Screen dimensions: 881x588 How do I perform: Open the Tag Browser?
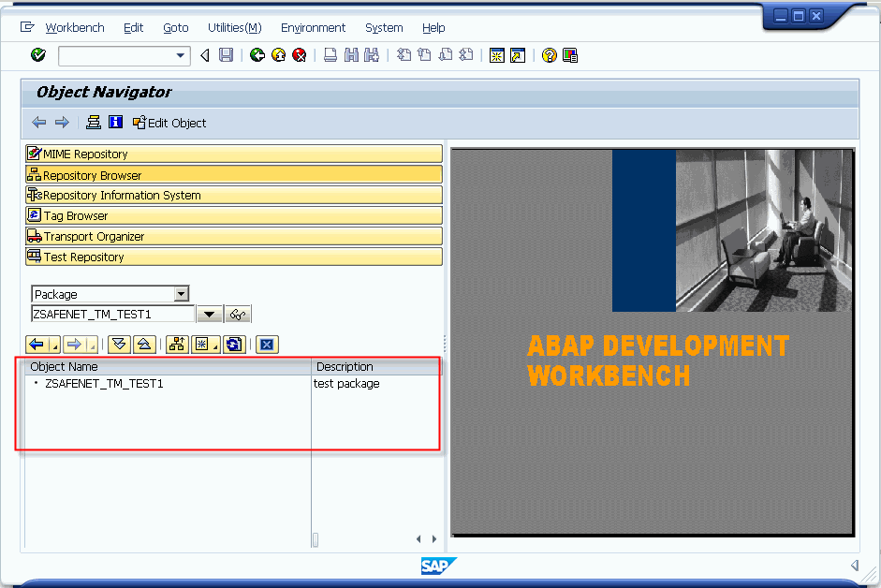(x=234, y=216)
